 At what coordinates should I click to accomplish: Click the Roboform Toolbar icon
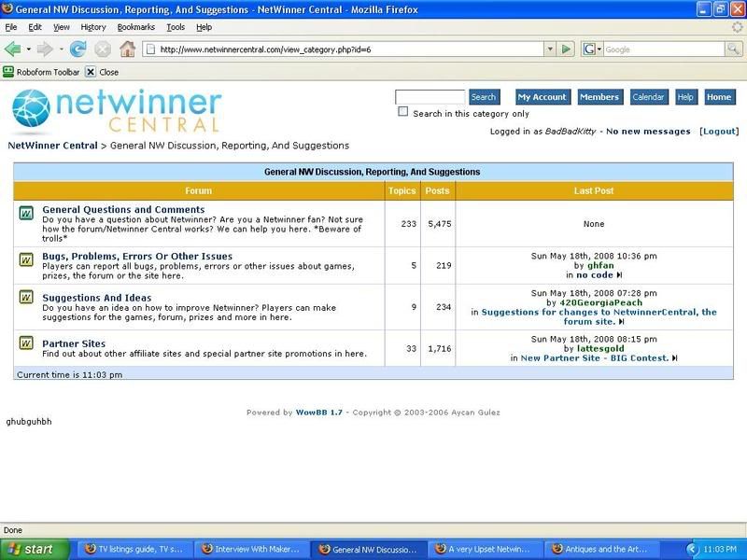tap(8, 72)
